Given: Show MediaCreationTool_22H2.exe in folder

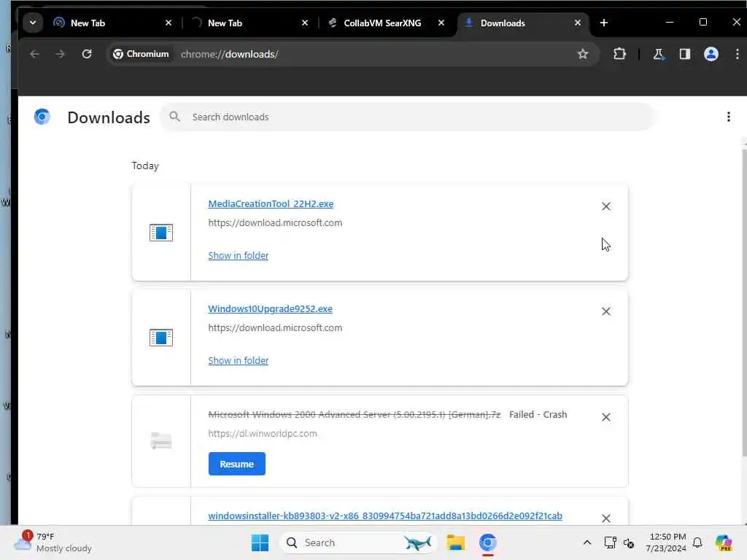Looking at the screenshot, I should click(x=239, y=256).
